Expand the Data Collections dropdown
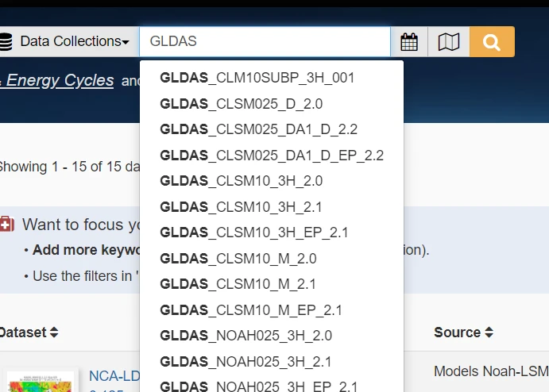This screenshot has width=549, height=392. point(75,42)
